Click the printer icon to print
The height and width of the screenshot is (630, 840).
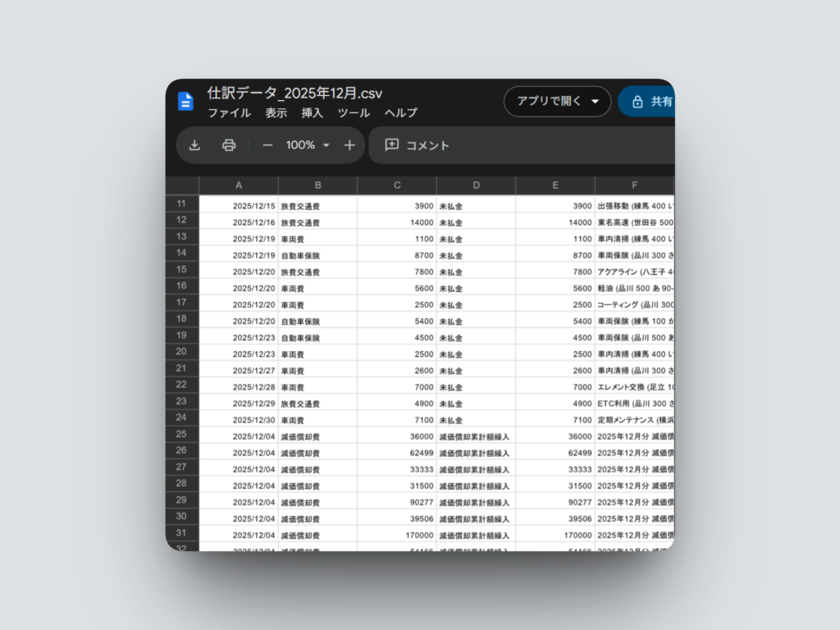tap(229, 145)
